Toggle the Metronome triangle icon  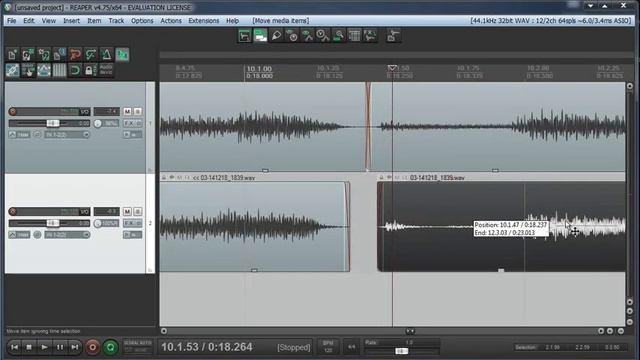pyautogui.click(x=107, y=54)
